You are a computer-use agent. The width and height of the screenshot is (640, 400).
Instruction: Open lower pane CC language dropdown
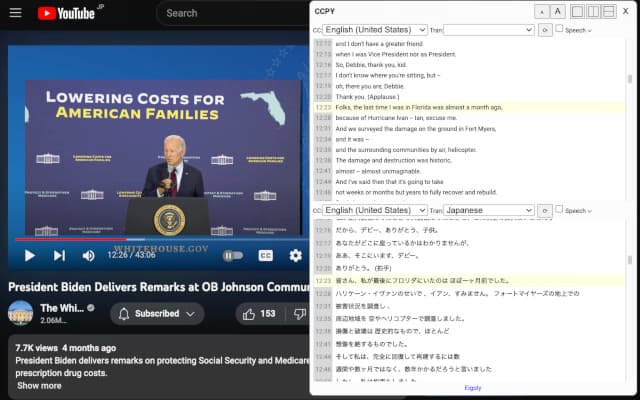point(375,210)
